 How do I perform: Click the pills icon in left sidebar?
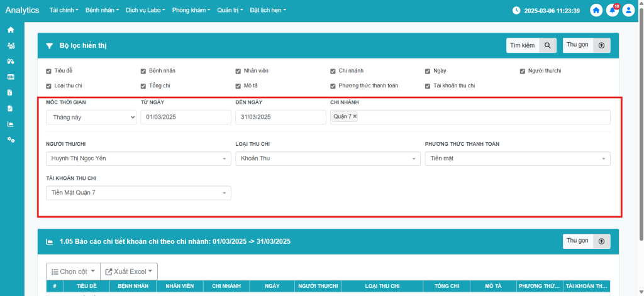pos(11,62)
